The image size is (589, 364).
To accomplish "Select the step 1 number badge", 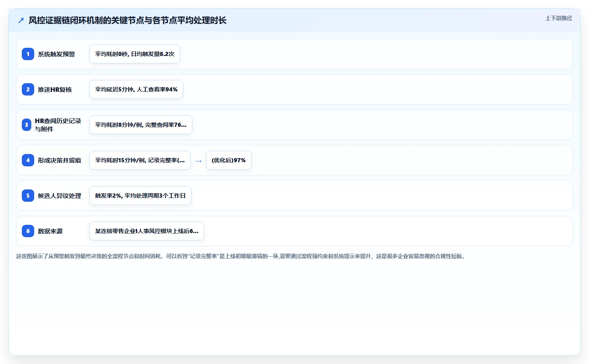I will pyautogui.click(x=28, y=54).
